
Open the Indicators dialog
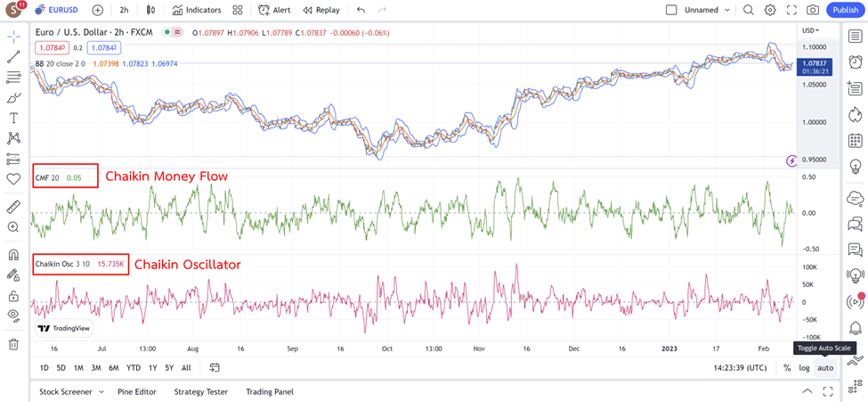click(197, 10)
